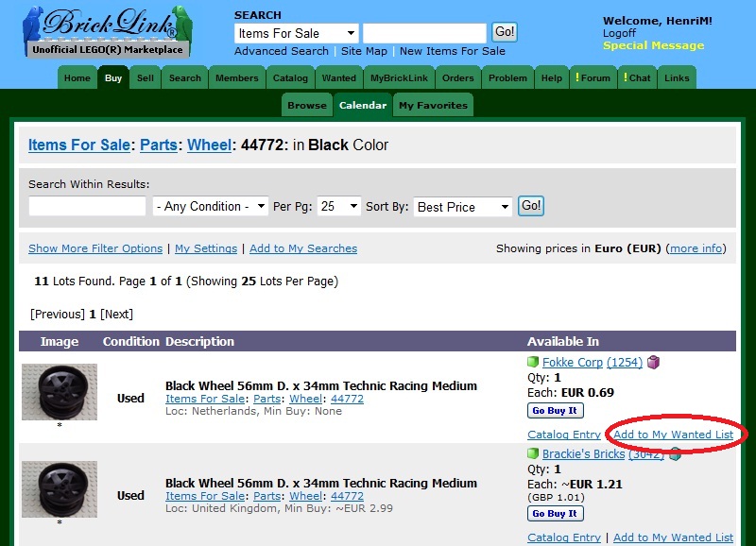Image resolution: width=756 pixels, height=546 pixels.
Task: Click Add to My Wanted List for Fokke Corp
Action: [673, 435]
